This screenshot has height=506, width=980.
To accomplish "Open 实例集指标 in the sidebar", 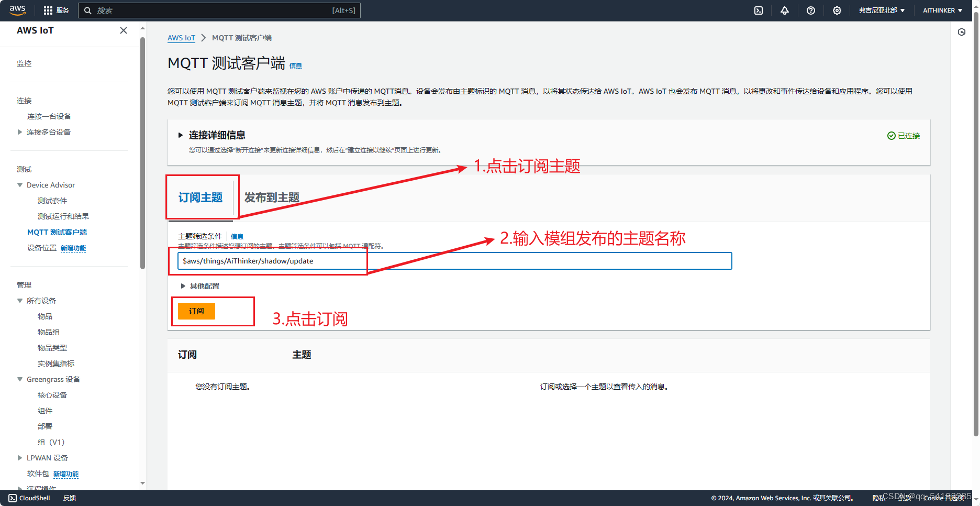I will (56, 364).
